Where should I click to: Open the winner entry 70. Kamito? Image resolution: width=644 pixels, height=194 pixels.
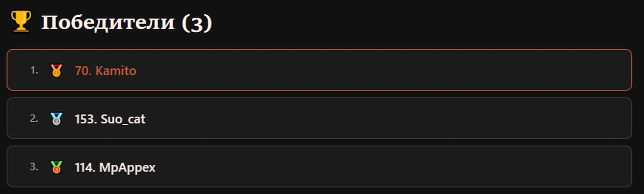(106, 71)
